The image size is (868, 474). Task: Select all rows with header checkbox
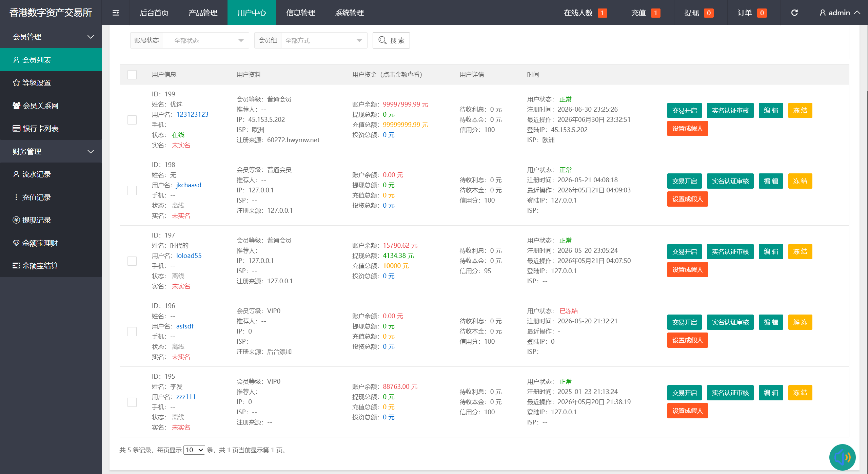click(132, 75)
